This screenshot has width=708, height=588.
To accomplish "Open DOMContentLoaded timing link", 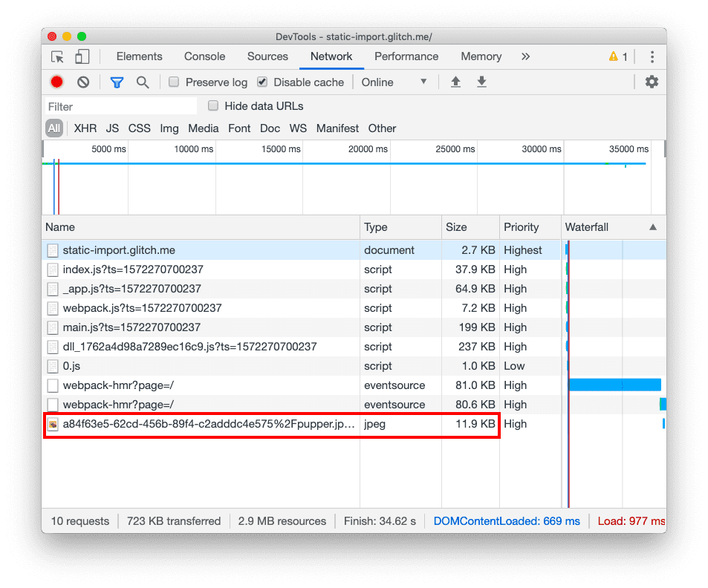I will click(x=507, y=520).
